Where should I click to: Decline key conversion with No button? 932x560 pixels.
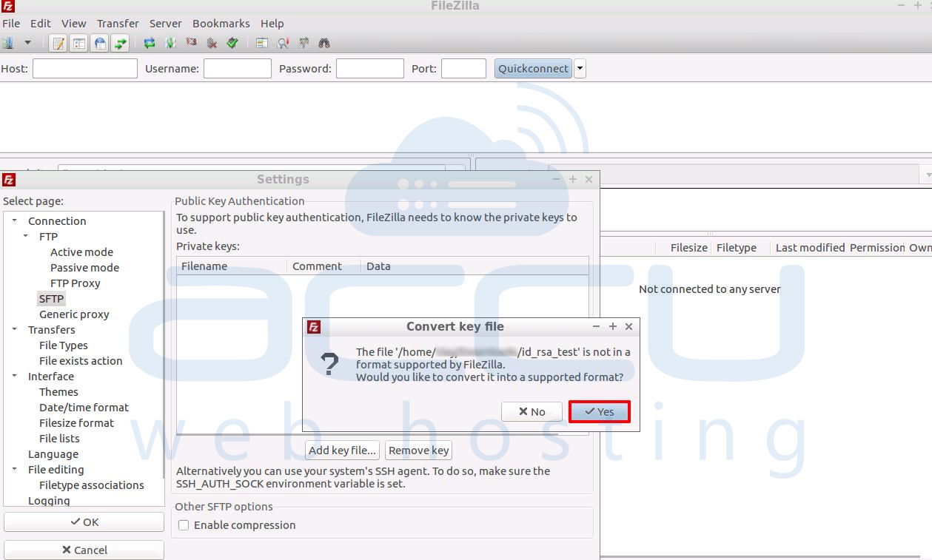pos(532,412)
